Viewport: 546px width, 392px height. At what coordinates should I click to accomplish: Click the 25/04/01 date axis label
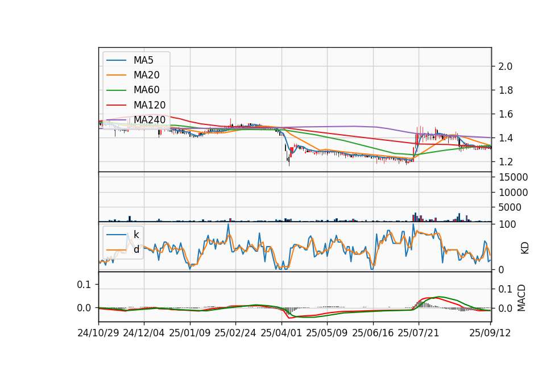282,333
